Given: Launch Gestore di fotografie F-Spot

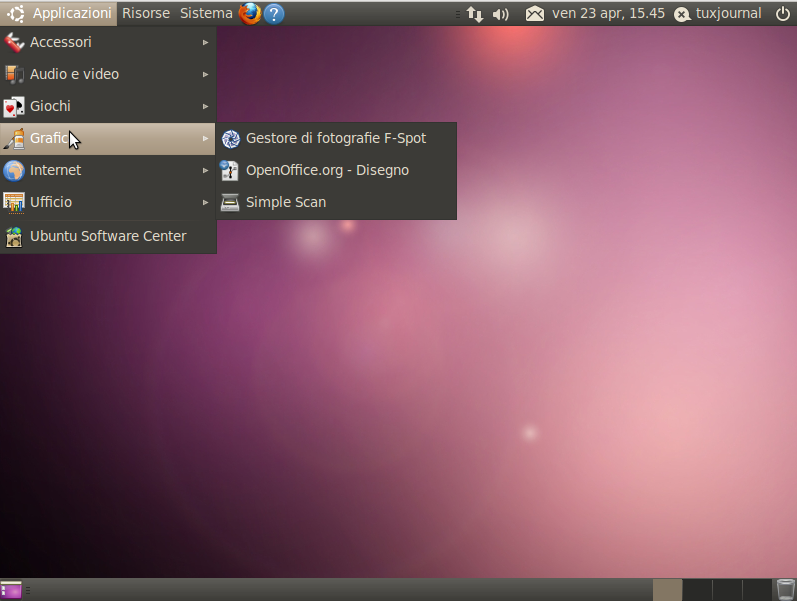Looking at the screenshot, I should (336, 138).
